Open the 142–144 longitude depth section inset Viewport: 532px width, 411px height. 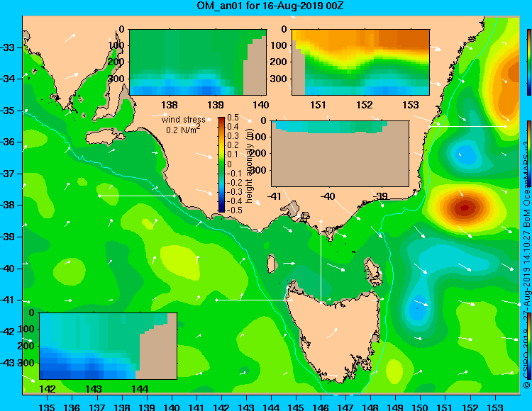109,346
